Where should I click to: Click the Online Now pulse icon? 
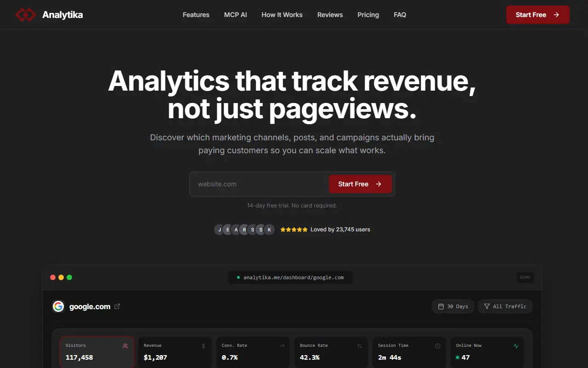(516, 346)
